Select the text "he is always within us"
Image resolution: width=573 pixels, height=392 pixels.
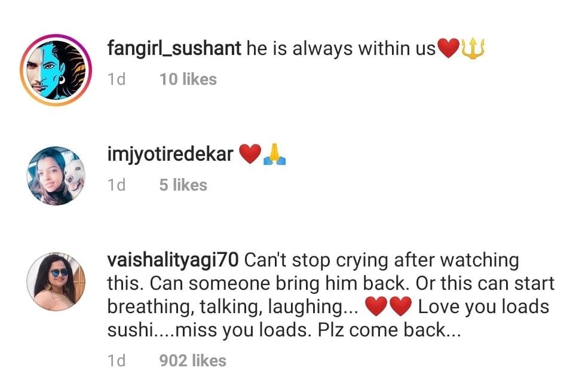[341, 49]
